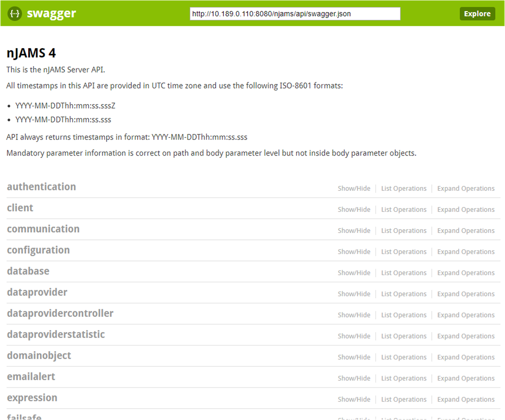Click the Explore button
The width and height of the screenshot is (505, 420).
(477, 14)
